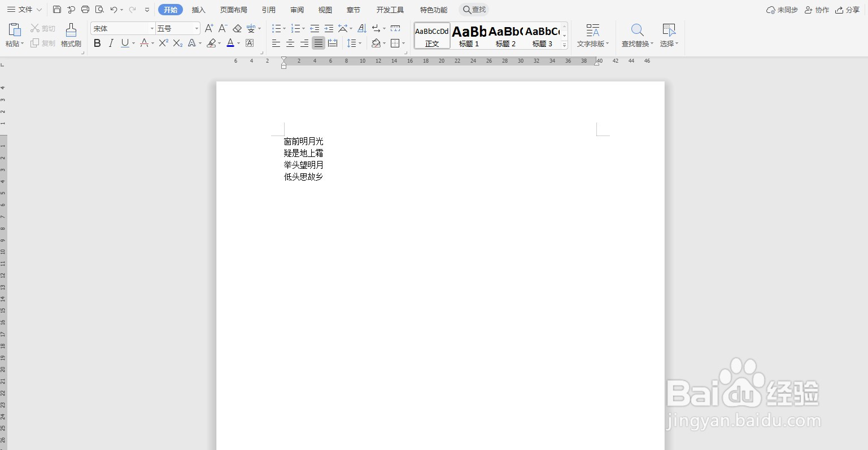Click the 分享 share button

pyautogui.click(x=847, y=10)
